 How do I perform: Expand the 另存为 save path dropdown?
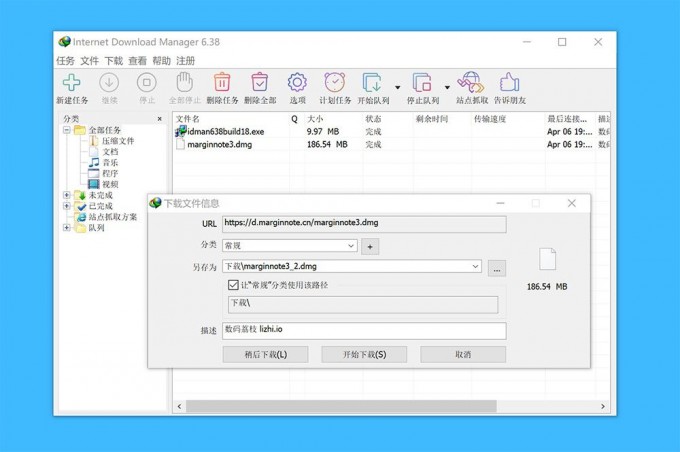[x=475, y=267]
